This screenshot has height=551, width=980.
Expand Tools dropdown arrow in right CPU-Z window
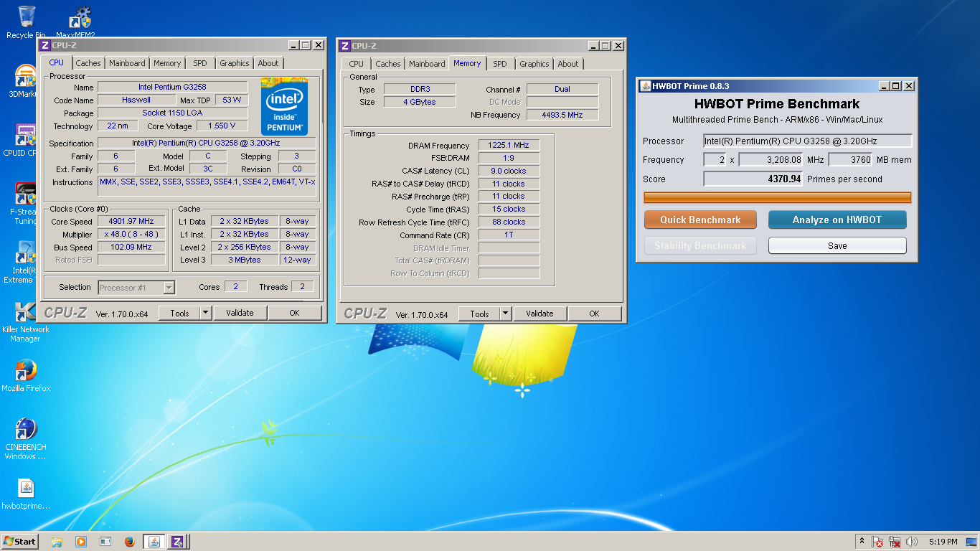pos(505,314)
